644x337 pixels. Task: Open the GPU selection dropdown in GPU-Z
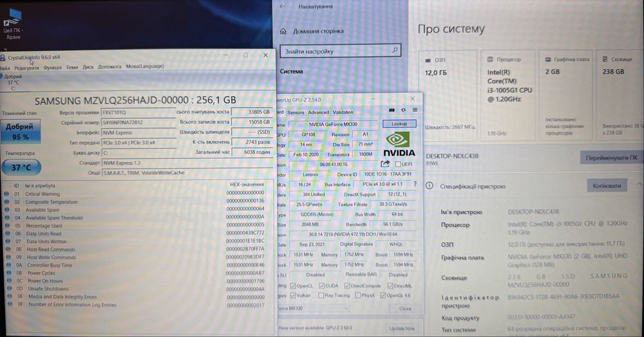313,308
